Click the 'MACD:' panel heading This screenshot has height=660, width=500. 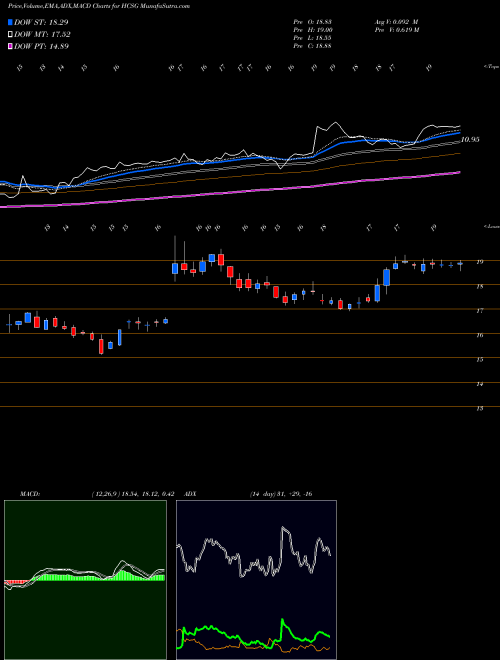point(30,494)
